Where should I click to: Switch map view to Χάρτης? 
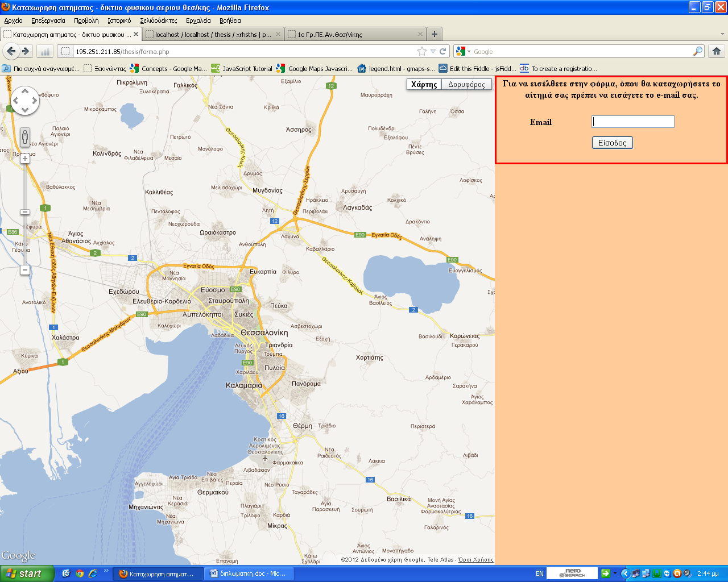[424, 84]
